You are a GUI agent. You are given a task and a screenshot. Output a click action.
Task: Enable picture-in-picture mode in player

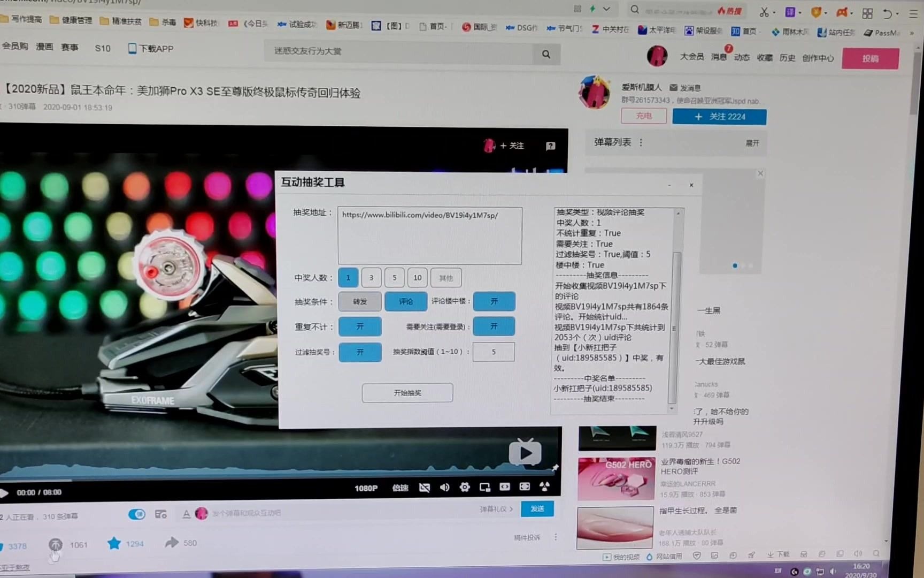coord(484,487)
